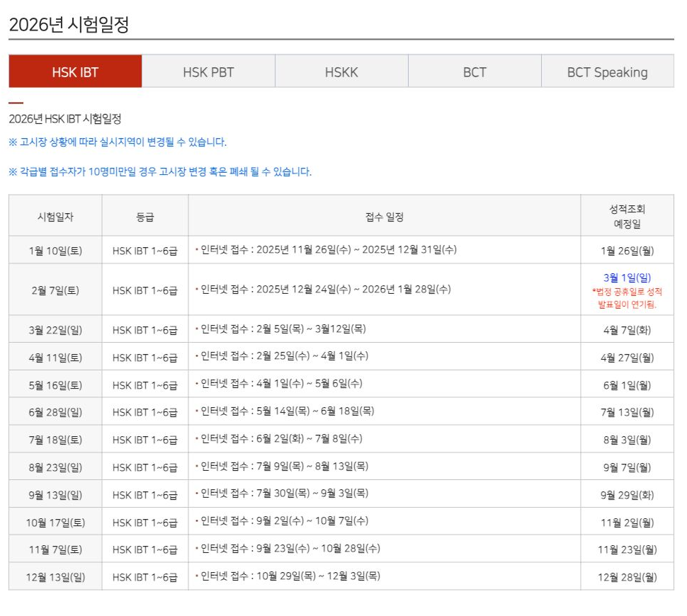The image size is (687, 616).
Task: Click the 4월 7일(화) score release date
Action: click(x=627, y=330)
